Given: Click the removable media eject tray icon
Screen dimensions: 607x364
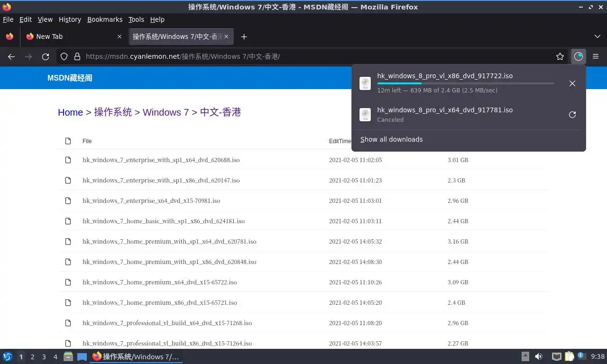Looking at the screenshot, I should coord(525,356).
